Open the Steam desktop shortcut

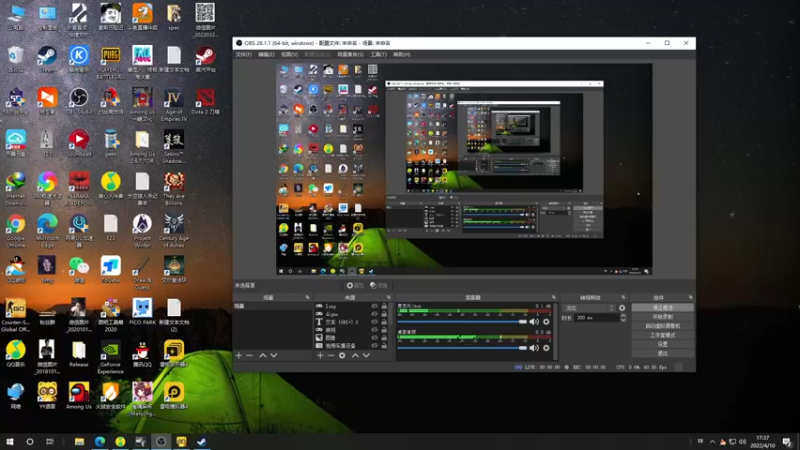coord(47,59)
